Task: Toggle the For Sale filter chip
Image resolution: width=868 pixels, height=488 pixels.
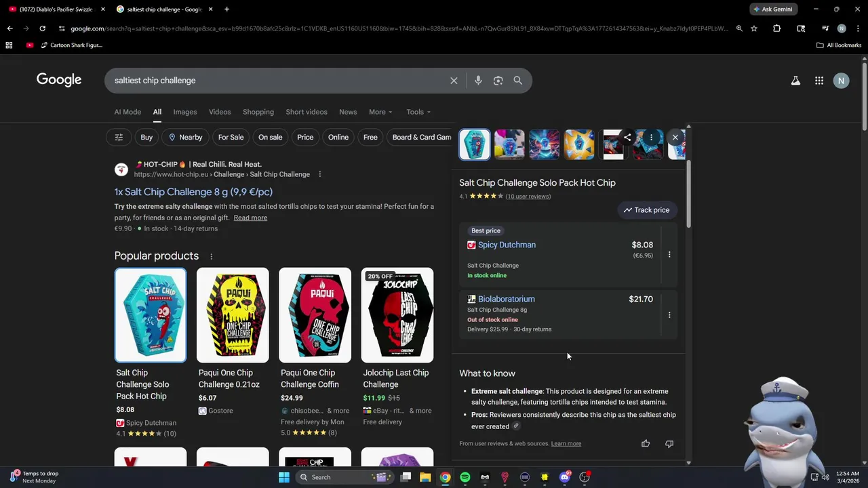Action: [231, 138]
